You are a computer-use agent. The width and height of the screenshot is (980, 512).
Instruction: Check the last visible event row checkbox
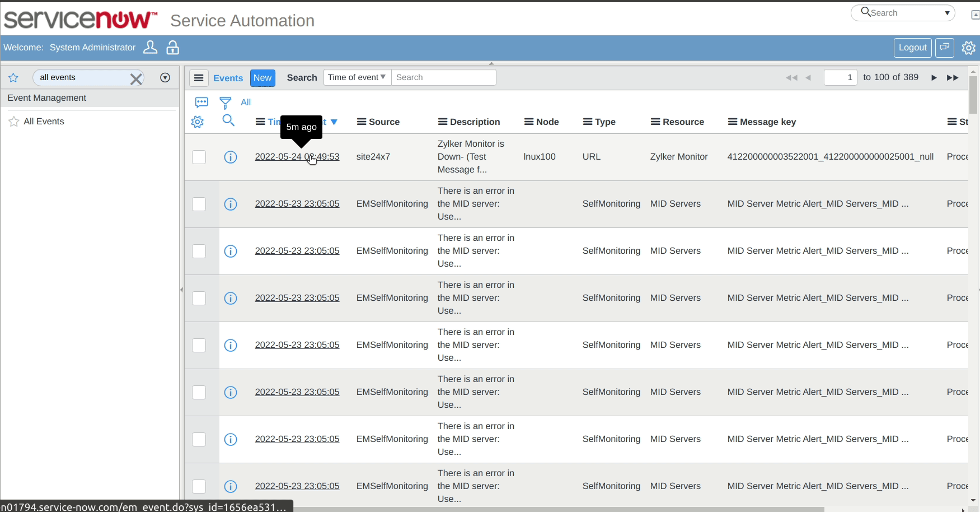tap(199, 486)
